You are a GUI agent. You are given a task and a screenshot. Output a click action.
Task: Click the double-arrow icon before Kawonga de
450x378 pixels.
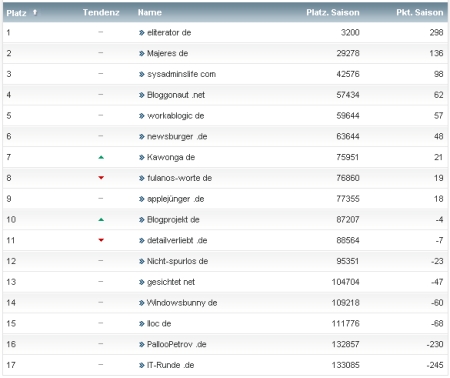pos(142,157)
